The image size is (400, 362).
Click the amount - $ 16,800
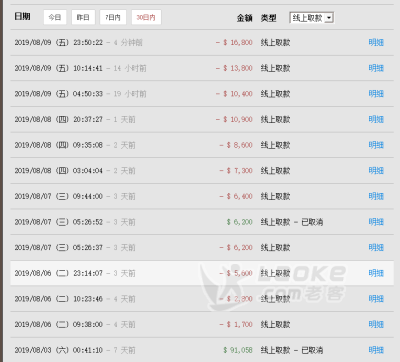(x=234, y=43)
